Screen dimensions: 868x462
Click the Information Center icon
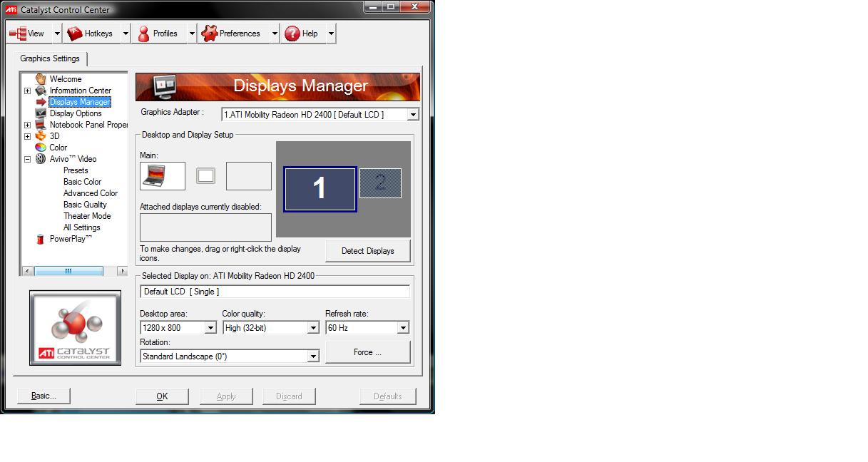41,91
